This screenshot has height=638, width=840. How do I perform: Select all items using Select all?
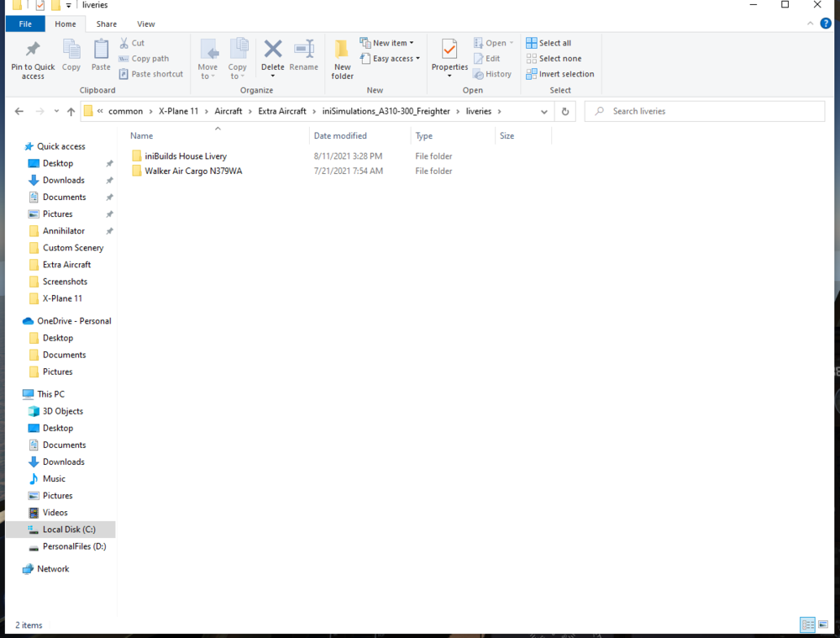coord(550,42)
